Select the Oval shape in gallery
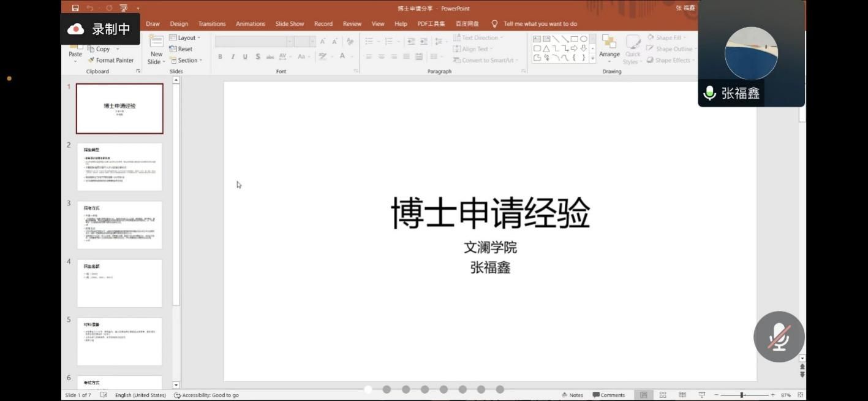Screen dimensions: 868x401 [x=584, y=39]
